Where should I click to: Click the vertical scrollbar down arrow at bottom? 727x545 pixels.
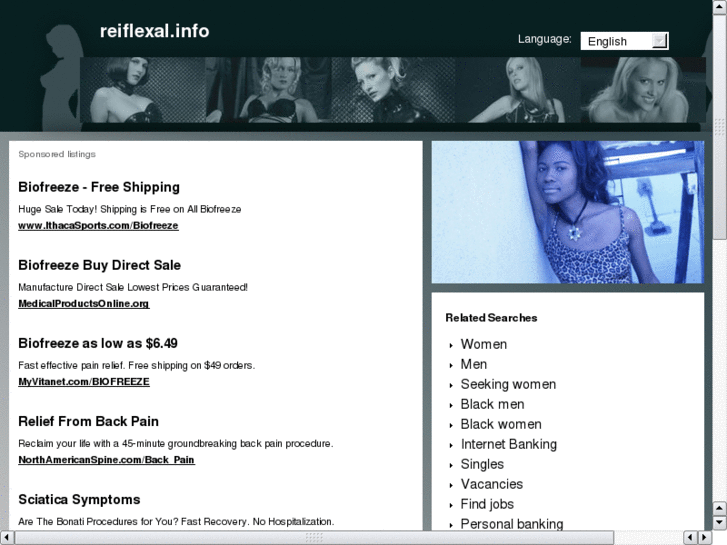point(720,523)
